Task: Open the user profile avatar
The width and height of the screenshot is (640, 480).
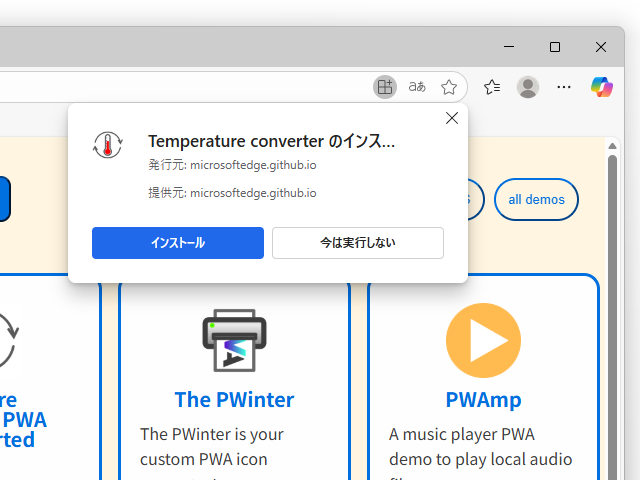Action: [528, 87]
